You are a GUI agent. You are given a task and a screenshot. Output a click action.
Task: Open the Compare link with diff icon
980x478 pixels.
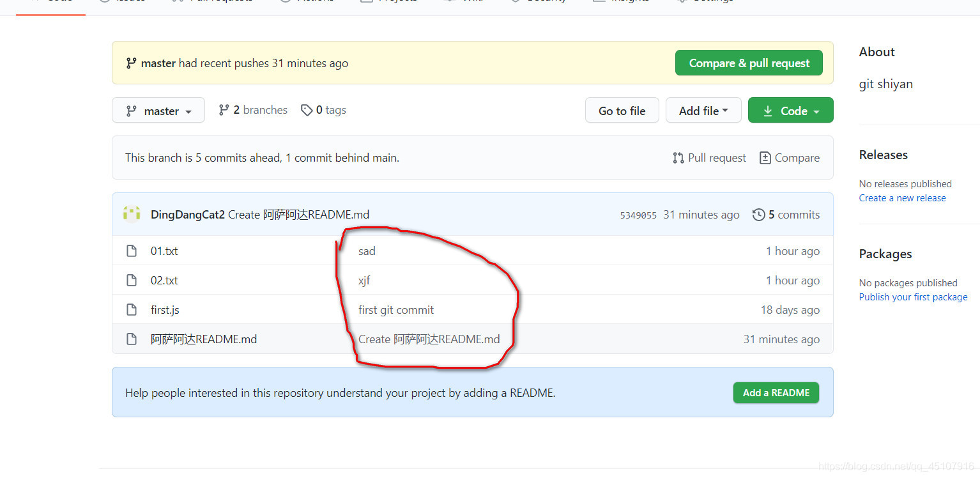[790, 158]
